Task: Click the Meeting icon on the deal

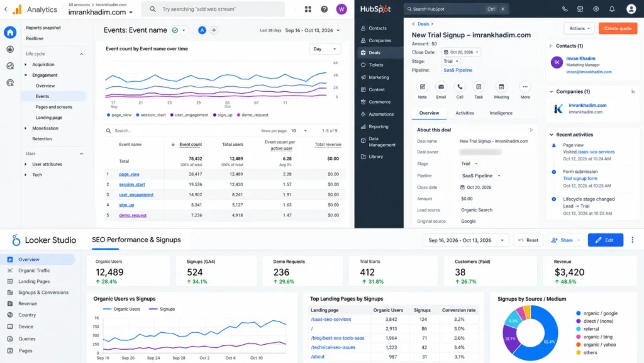Action: [501, 87]
